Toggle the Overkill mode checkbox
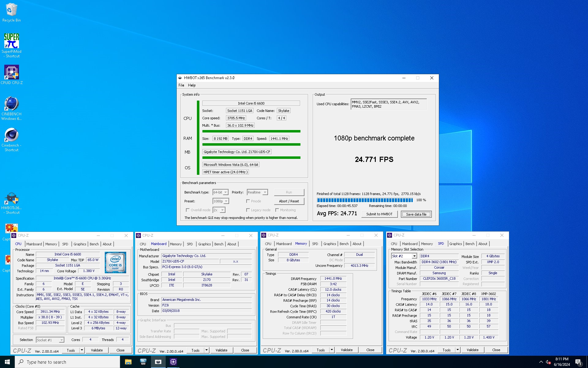The width and height of the screenshot is (588, 368). 188,210
